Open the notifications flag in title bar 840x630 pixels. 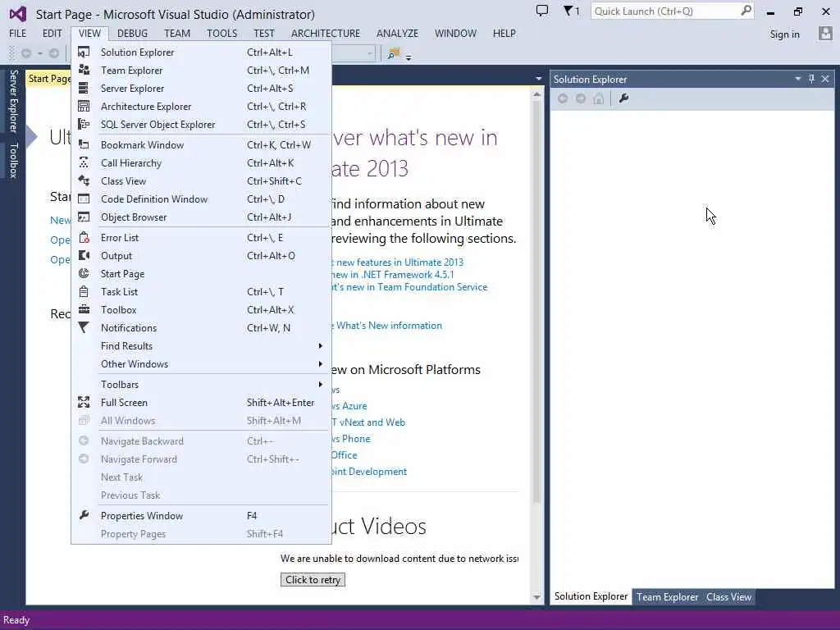[571, 11]
